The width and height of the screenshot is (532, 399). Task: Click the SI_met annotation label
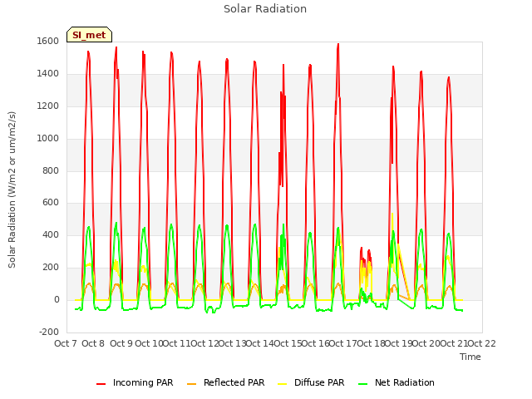tap(89, 35)
